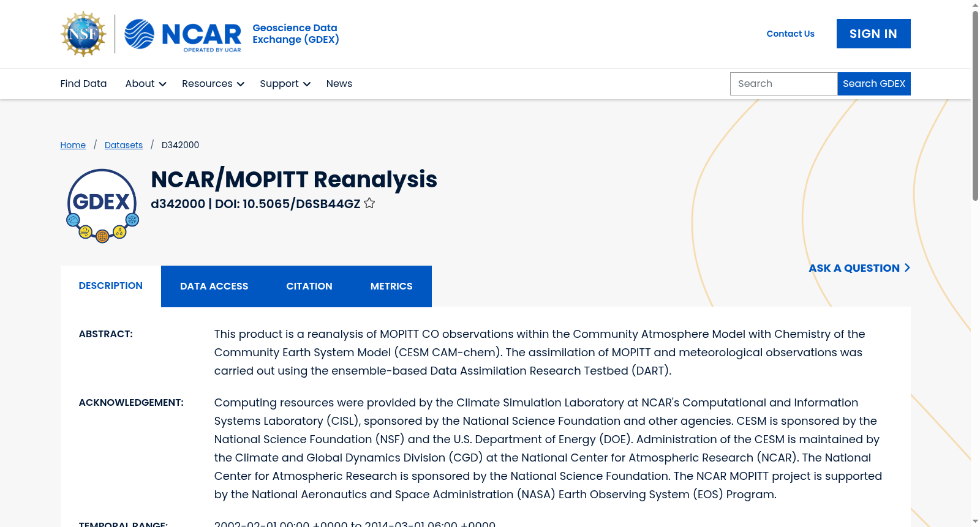The image size is (980, 527).
Task: Click the DOI 10.5065/D6SB44GZ text
Action: point(288,204)
